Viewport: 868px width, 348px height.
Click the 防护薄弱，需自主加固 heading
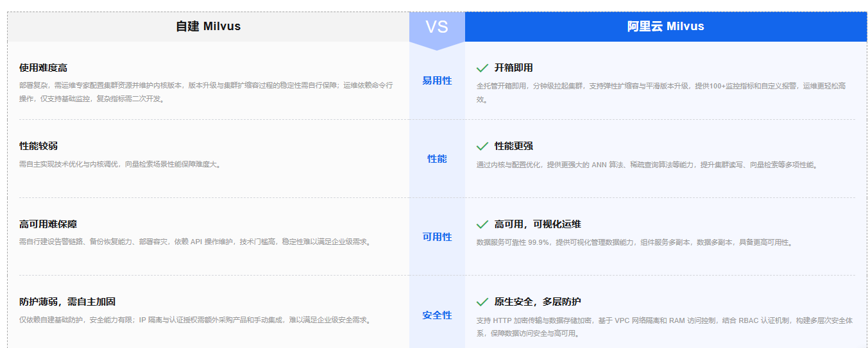[67, 302]
